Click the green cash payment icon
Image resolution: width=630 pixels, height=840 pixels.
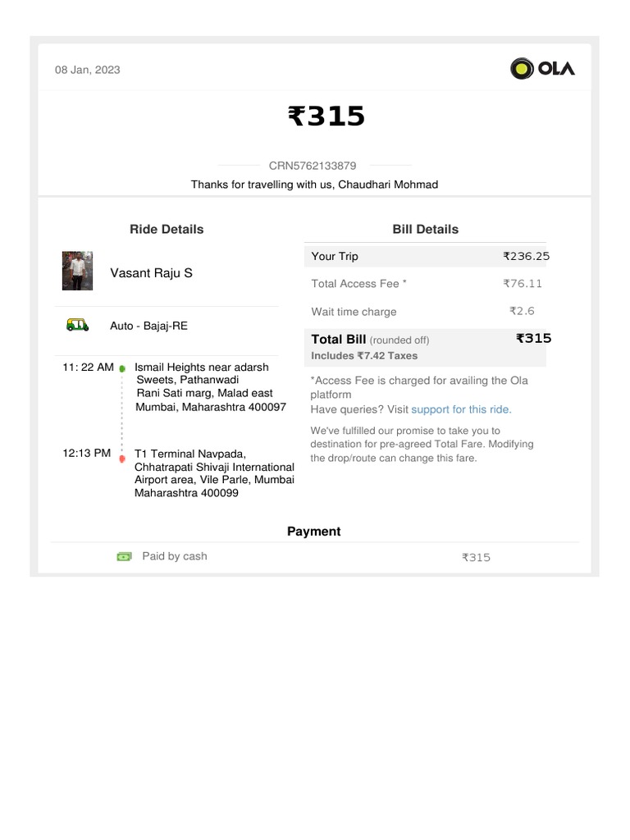tap(124, 556)
